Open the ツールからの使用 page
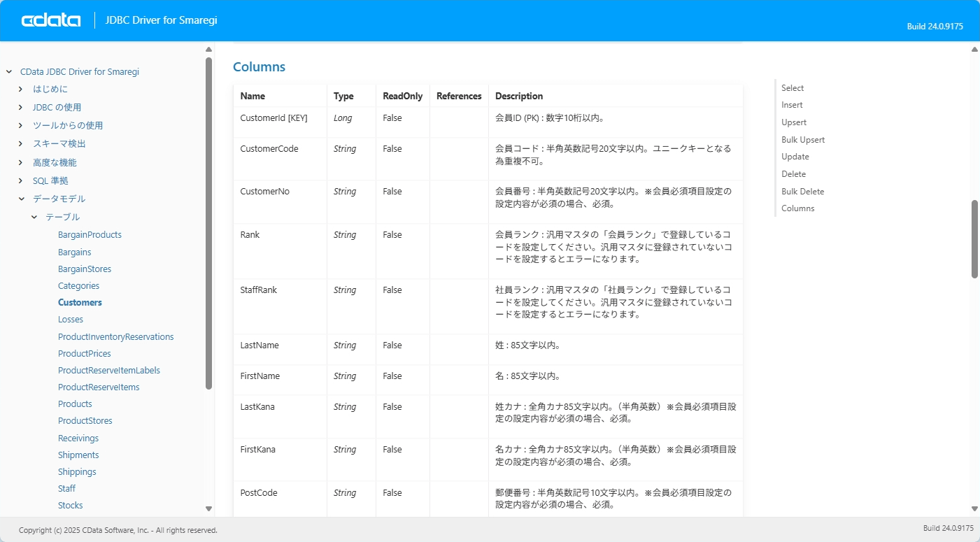 tap(68, 125)
